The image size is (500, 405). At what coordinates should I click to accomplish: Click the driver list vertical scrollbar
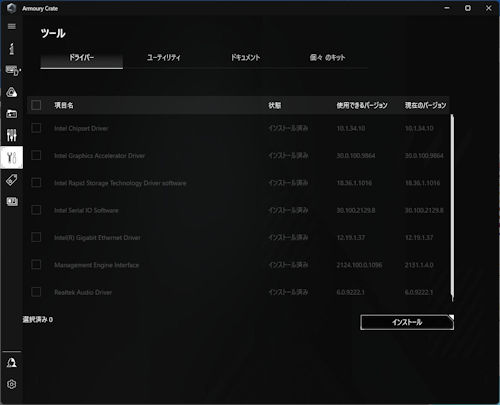pos(452,207)
